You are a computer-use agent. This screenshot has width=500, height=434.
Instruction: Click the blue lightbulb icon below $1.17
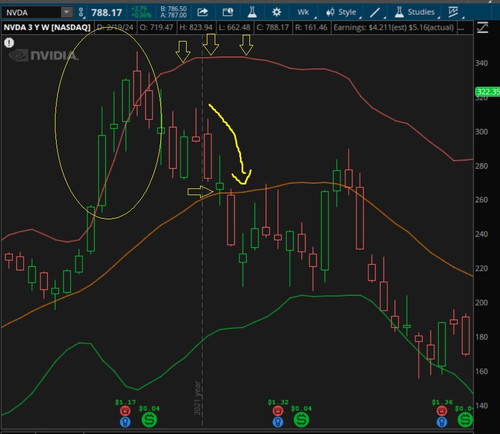point(125,422)
